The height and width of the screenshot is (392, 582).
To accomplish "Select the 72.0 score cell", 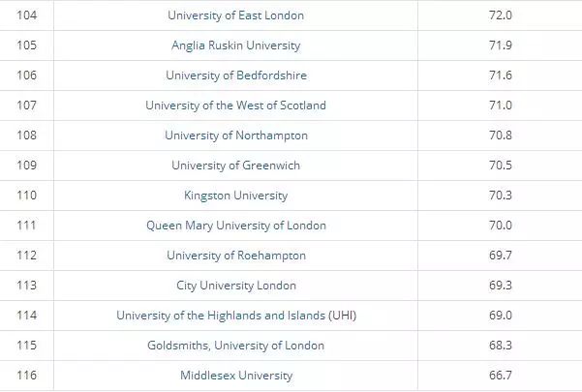I will click(x=500, y=15).
